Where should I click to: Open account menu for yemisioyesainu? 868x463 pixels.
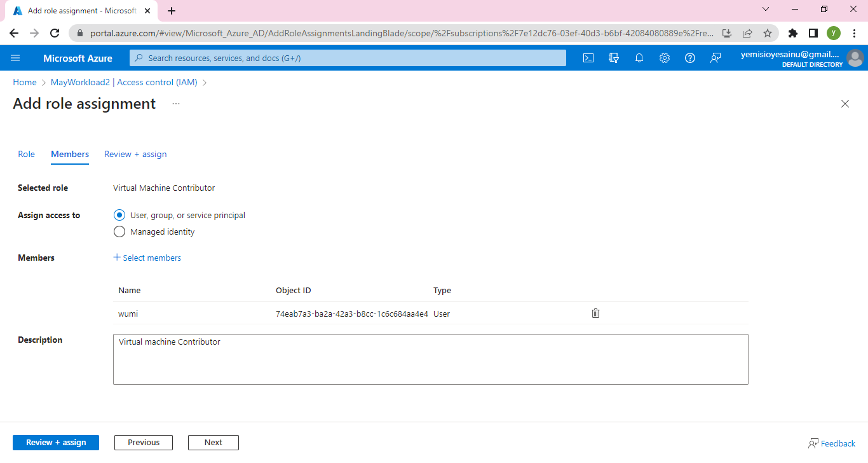click(x=801, y=58)
